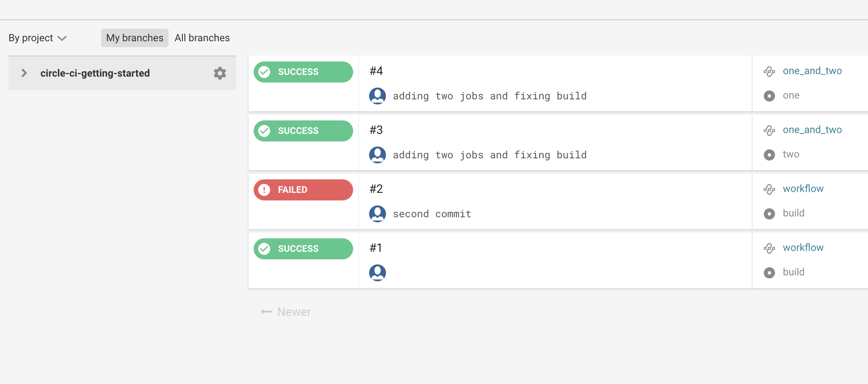Switch to the 'My branches' tab

click(x=134, y=38)
